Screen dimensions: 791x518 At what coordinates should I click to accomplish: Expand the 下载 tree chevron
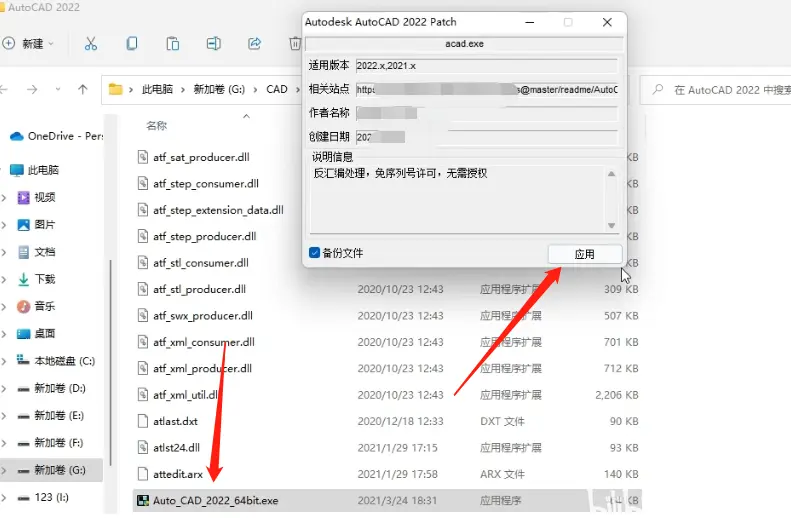coord(4,279)
